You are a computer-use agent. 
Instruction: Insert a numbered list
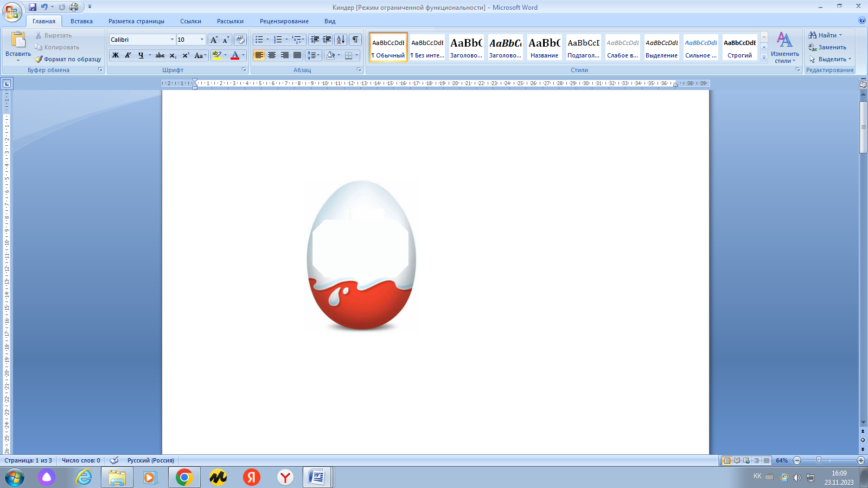coord(278,40)
